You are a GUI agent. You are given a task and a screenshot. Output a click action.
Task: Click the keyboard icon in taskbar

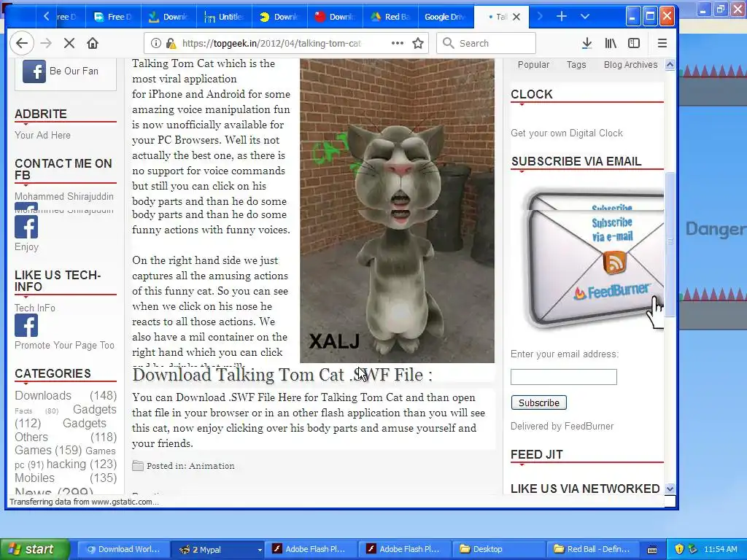point(652,550)
